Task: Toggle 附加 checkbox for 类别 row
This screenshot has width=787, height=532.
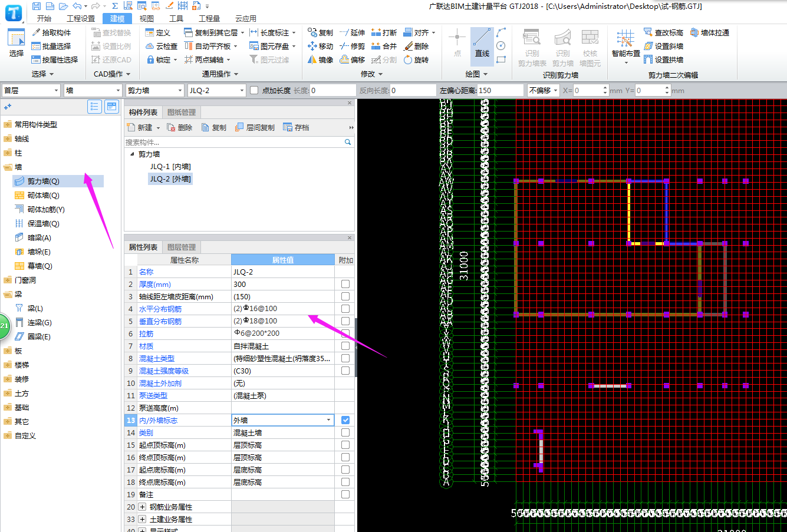Action: point(345,432)
